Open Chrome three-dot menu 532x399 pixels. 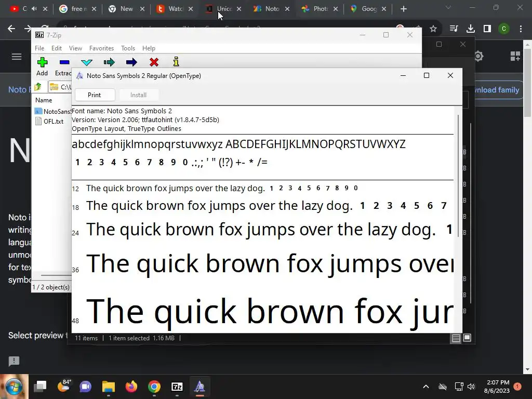click(x=521, y=29)
